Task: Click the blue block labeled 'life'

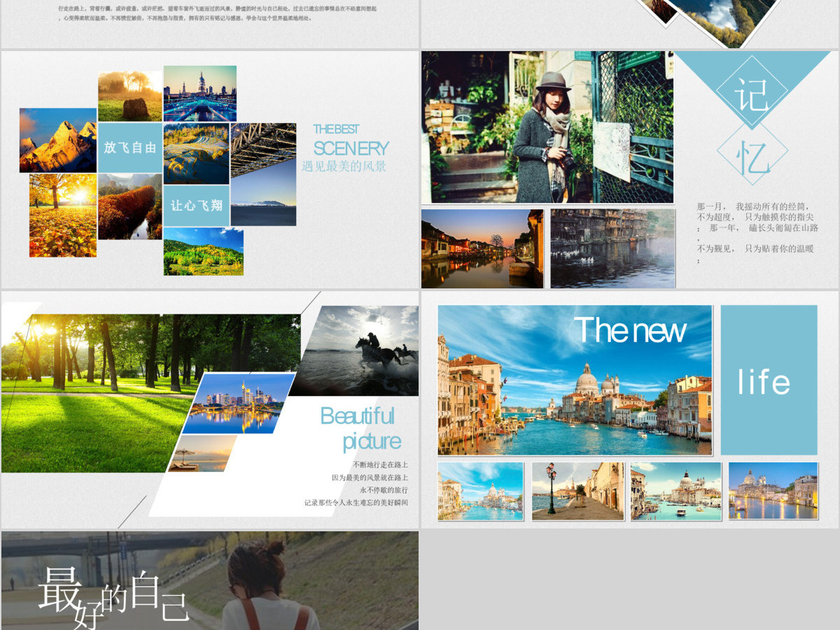Action: 769,380
